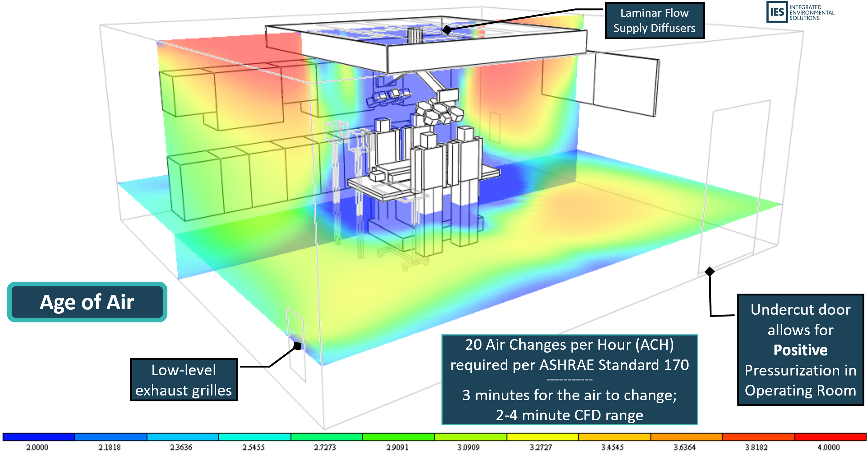The image size is (868, 453).
Task: Click the diamond marker at undercut door
Action: 709,271
